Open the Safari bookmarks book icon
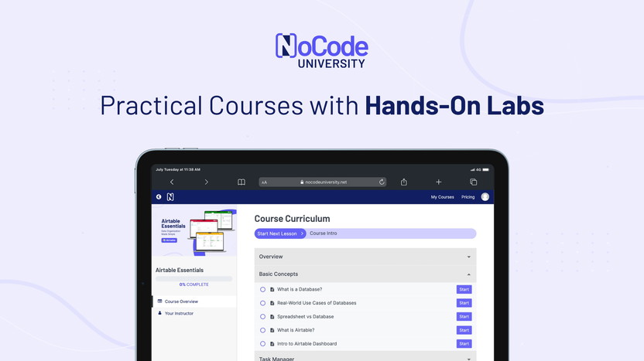The height and width of the screenshot is (361, 644). [x=241, y=182]
